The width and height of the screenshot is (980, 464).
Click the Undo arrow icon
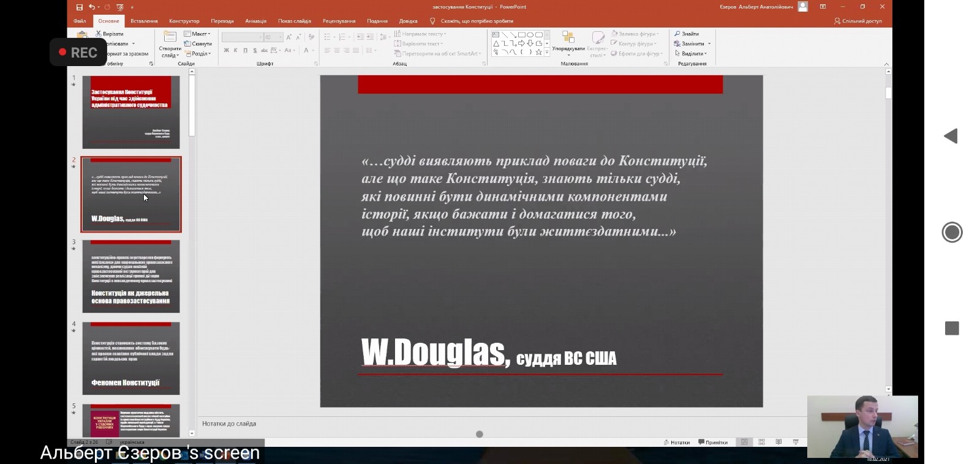(92, 7)
